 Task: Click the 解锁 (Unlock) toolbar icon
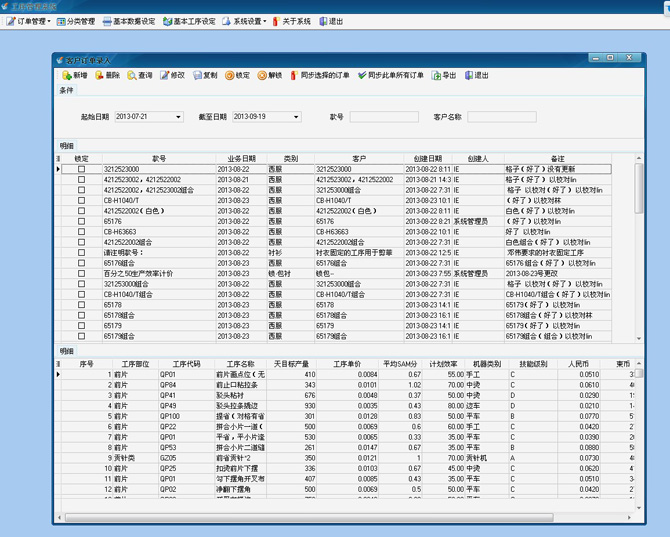point(262,76)
